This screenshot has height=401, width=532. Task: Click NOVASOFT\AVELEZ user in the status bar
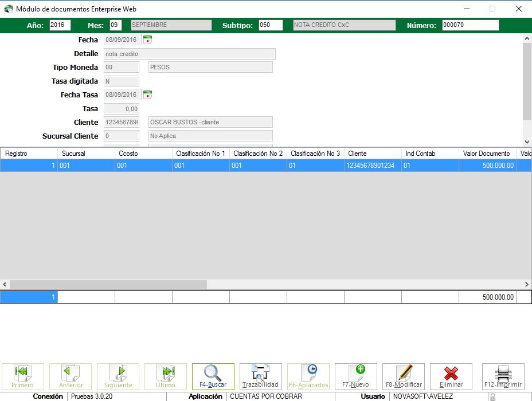point(423,396)
